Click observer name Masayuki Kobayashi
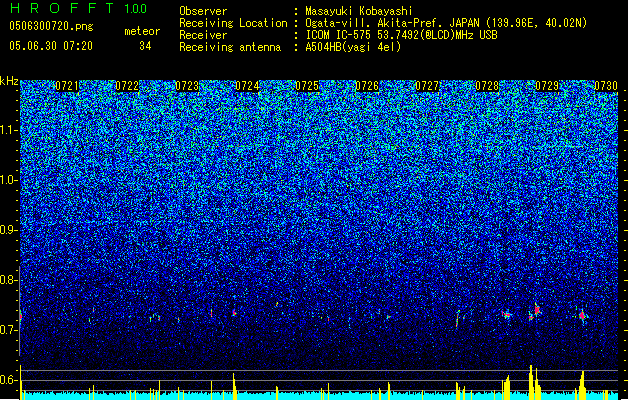The width and height of the screenshot is (629, 400). coord(359,11)
